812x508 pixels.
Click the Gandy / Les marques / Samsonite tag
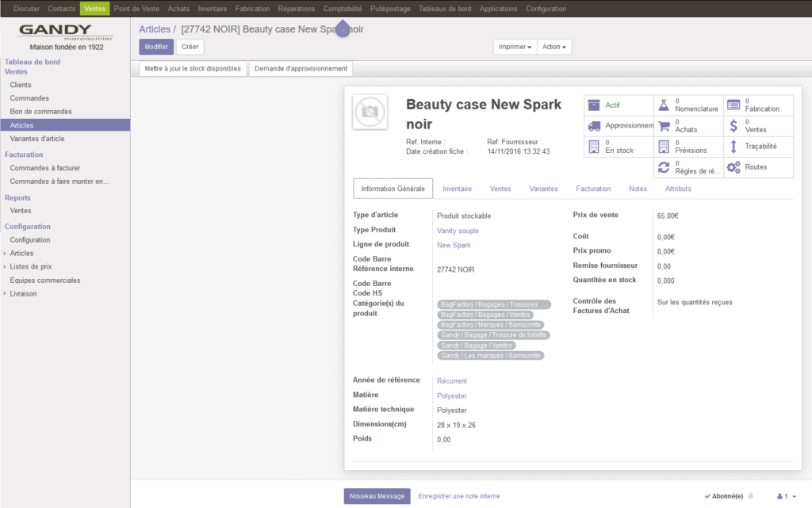pos(491,356)
